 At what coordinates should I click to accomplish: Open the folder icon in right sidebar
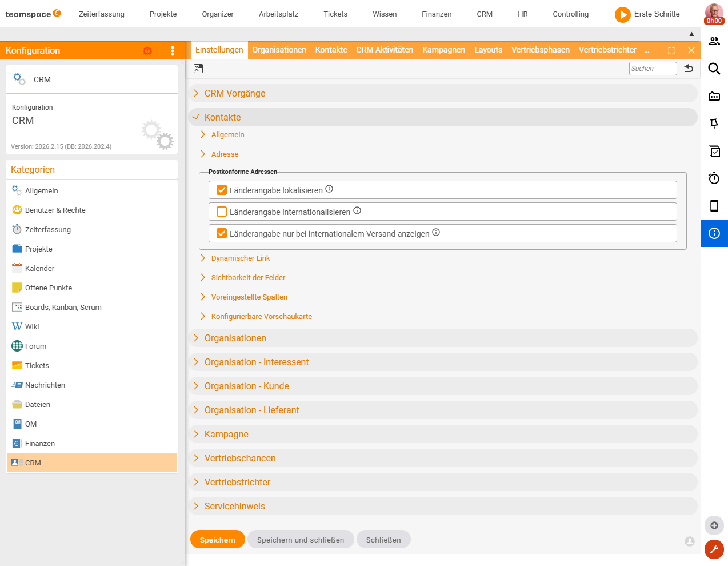(x=714, y=96)
